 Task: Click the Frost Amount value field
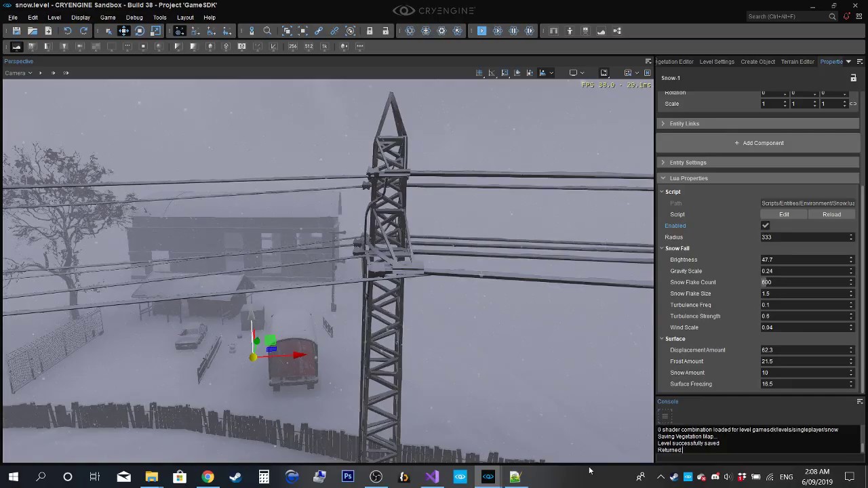[x=807, y=361]
